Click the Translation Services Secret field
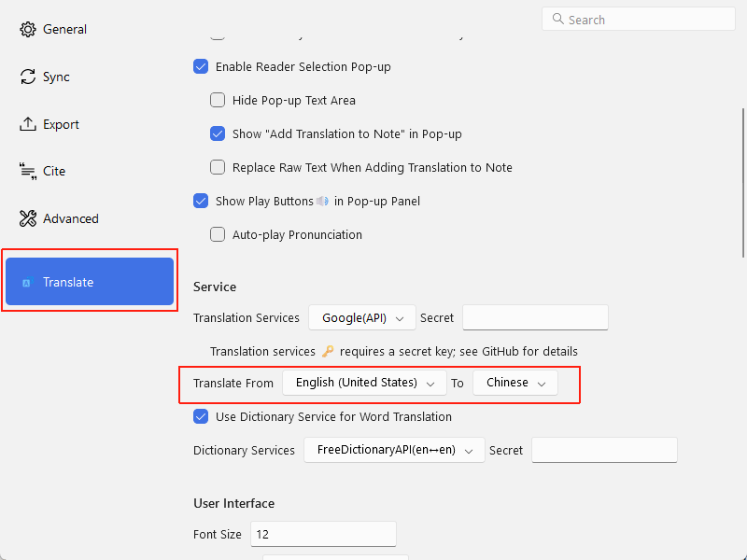 pos(535,317)
